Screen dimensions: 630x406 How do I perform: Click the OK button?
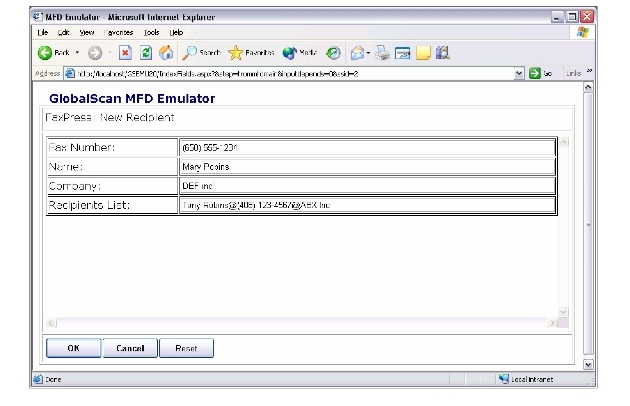point(74,348)
